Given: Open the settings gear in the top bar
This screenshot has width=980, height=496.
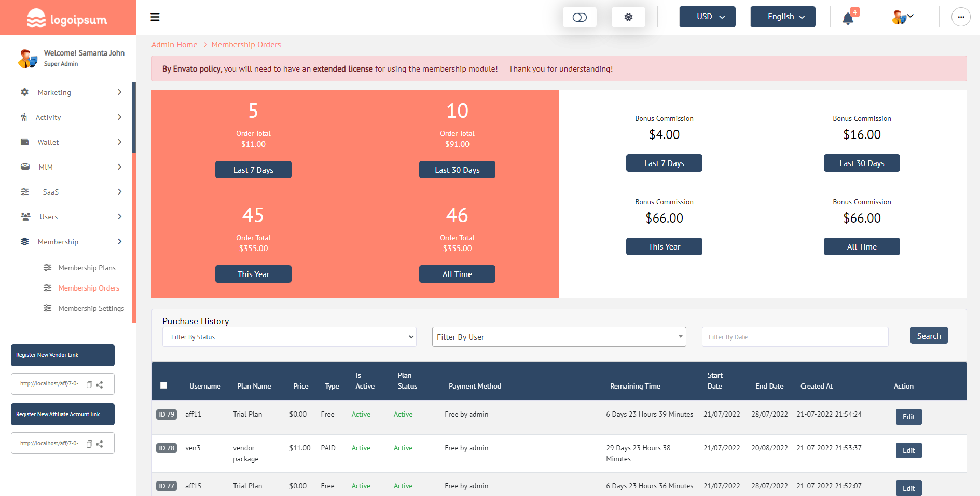Looking at the screenshot, I should tap(628, 17).
